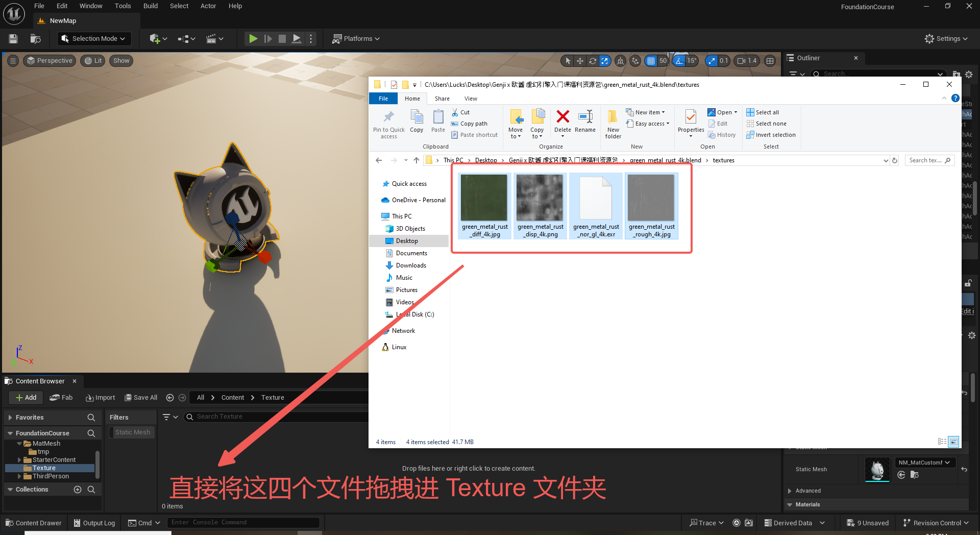Open the File tab in Explorer
This screenshot has height=535, width=980.
point(383,99)
